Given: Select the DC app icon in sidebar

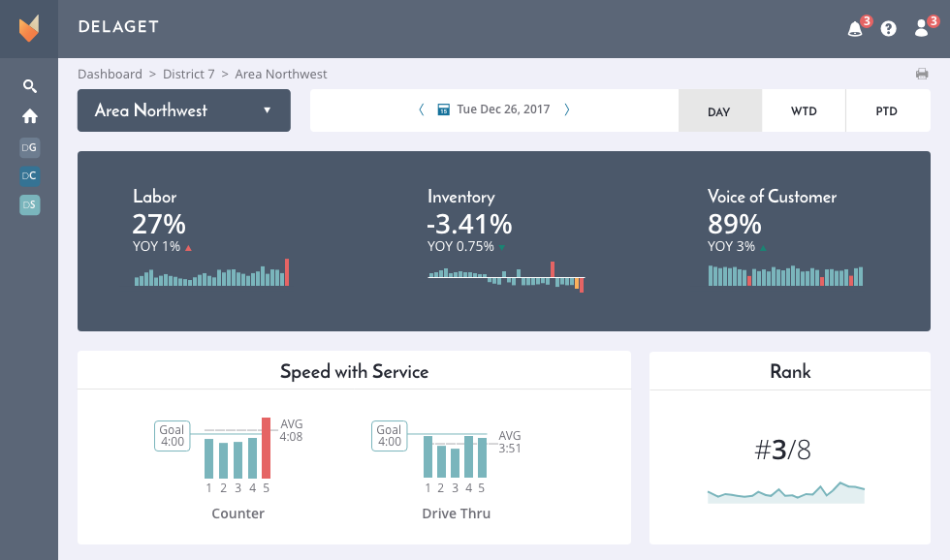Looking at the screenshot, I should point(29,175).
